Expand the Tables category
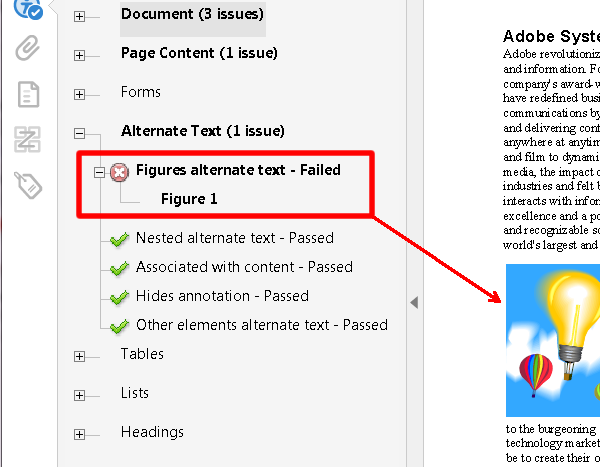Screen dimensions: 600x467 point(80,356)
